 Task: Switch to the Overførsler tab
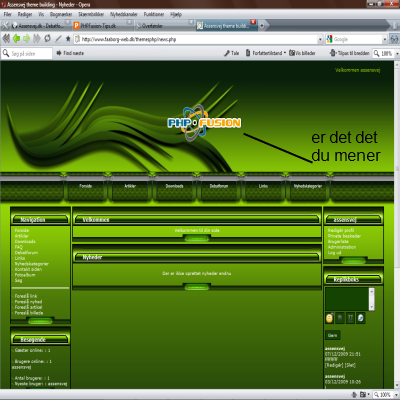tap(165, 26)
